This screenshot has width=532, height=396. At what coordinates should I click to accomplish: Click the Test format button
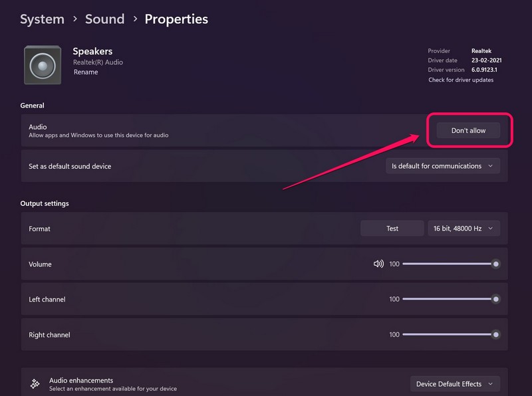point(392,229)
